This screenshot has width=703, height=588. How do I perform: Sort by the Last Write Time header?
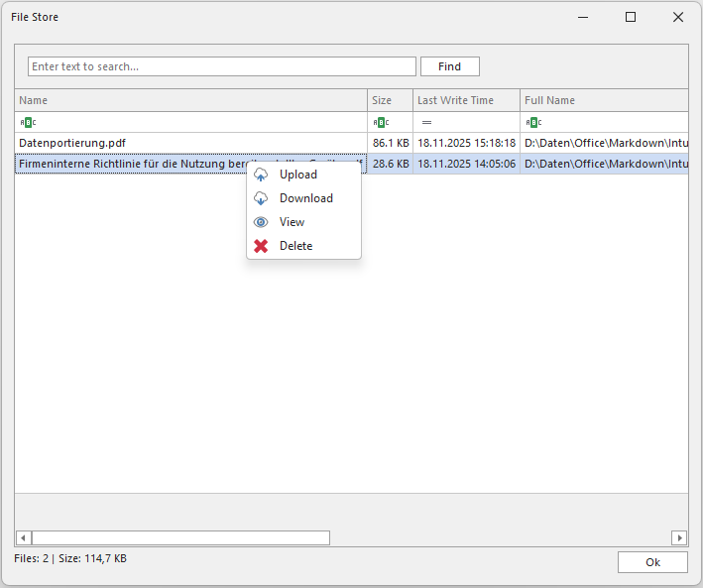point(466,100)
